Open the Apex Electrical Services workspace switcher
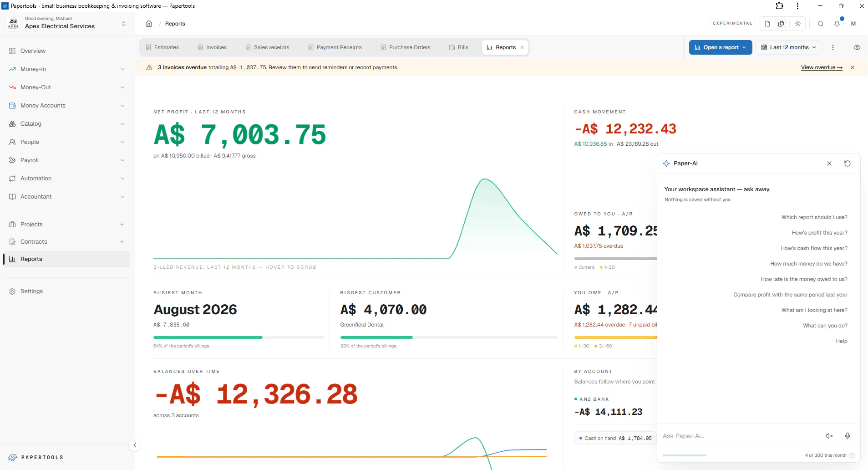This screenshot has width=868, height=470. (66, 23)
